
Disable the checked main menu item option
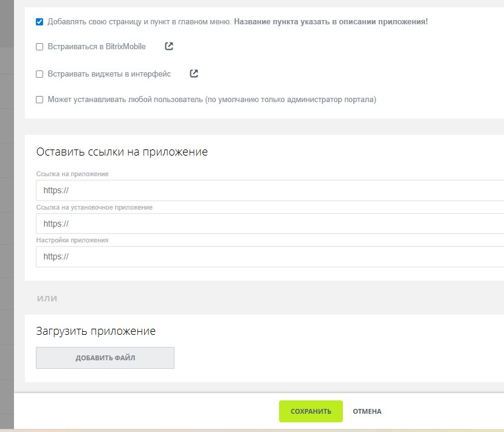pyautogui.click(x=39, y=21)
